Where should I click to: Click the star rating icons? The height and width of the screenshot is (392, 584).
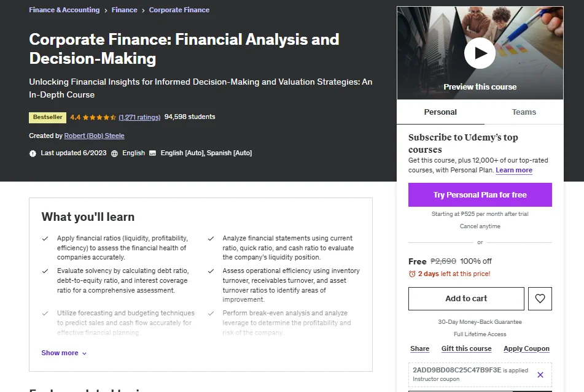point(99,117)
